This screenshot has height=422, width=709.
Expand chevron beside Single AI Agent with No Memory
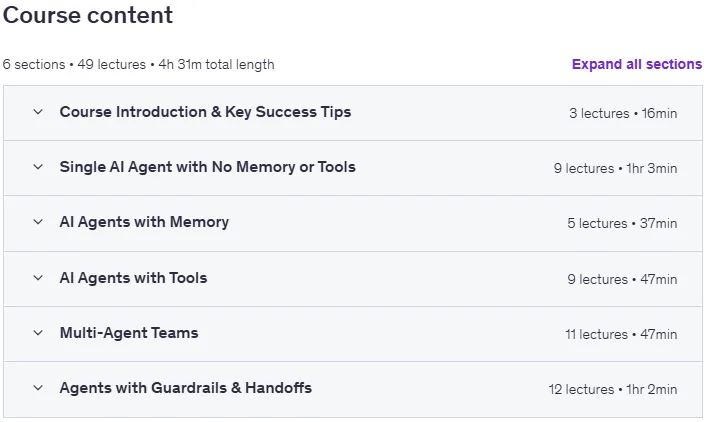pos(38,167)
